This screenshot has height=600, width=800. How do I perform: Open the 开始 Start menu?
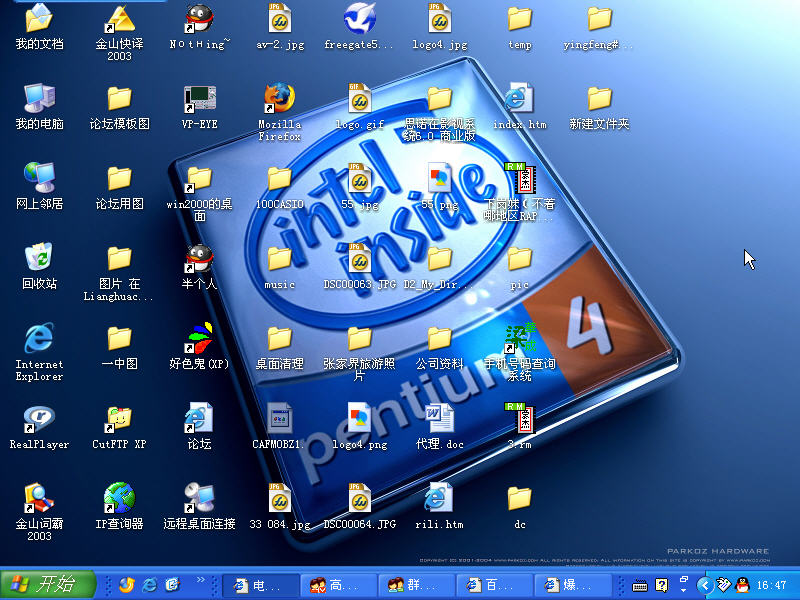[x=48, y=585]
